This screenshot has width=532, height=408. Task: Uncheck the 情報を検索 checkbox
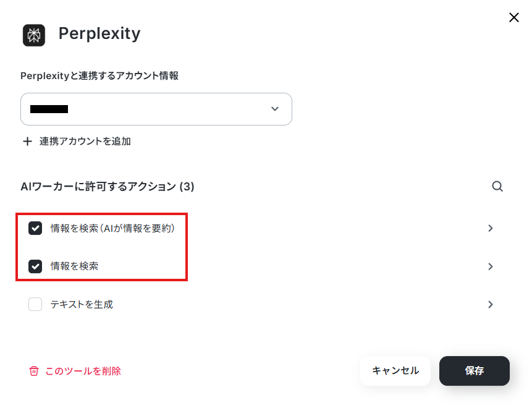pyautogui.click(x=35, y=266)
